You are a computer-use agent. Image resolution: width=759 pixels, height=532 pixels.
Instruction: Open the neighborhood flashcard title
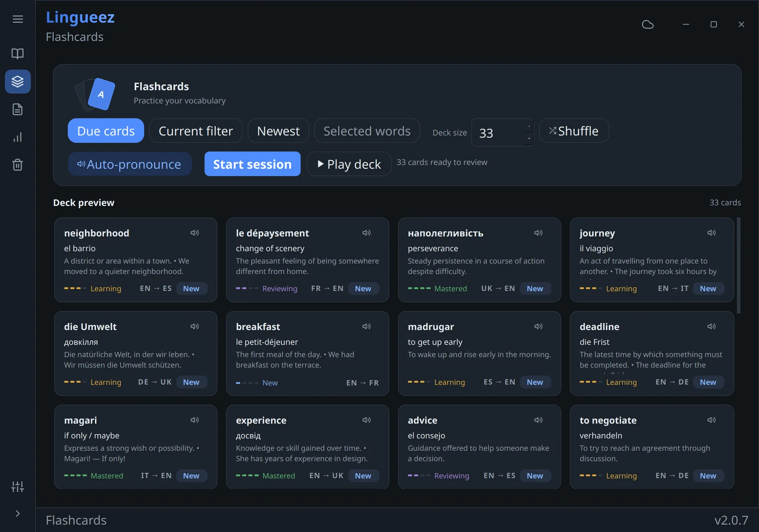(97, 233)
